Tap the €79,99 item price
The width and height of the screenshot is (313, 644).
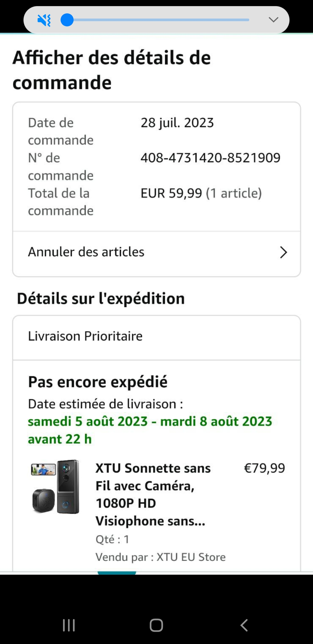264,468
